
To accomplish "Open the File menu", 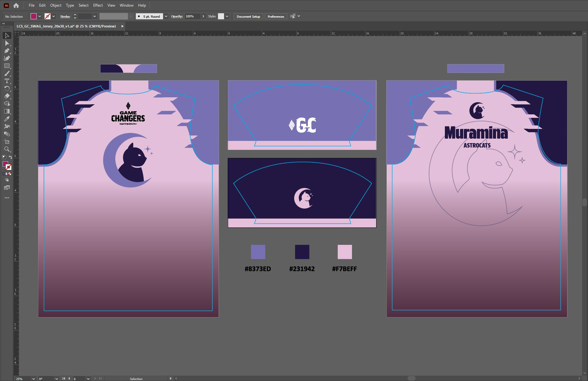I will coord(32,5).
